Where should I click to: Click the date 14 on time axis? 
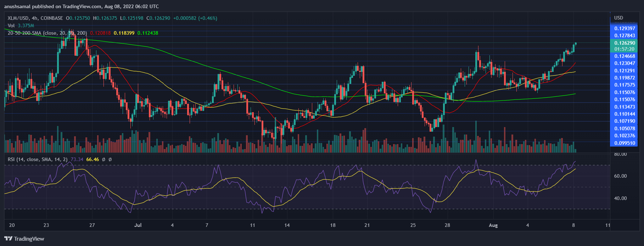(287, 225)
